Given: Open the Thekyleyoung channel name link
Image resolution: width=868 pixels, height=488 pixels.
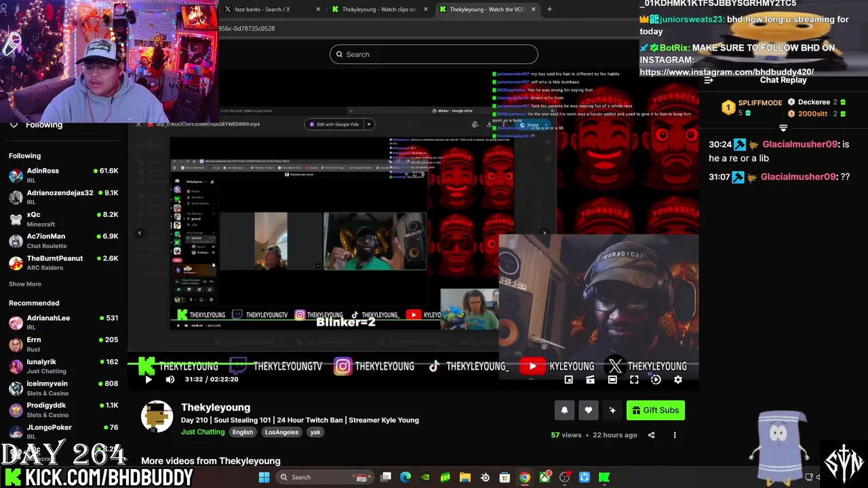Looking at the screenshot, I should tap(216, 407).
